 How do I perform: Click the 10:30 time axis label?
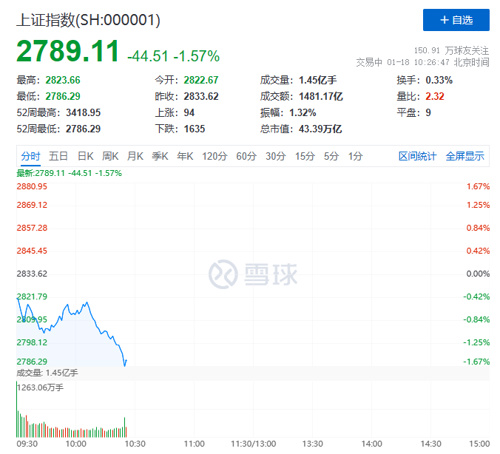point(135,444)
